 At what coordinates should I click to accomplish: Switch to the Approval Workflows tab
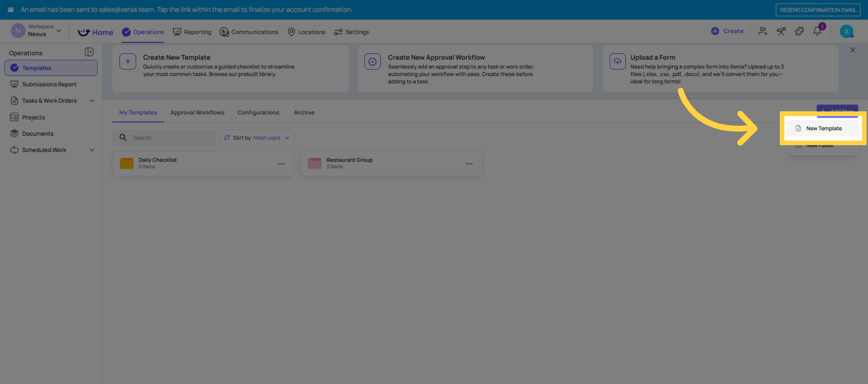(197, 113)
